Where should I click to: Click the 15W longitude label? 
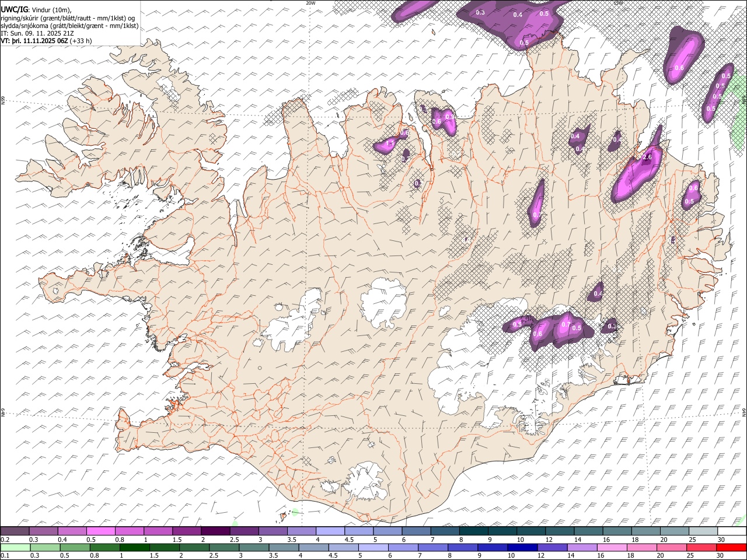point(618,2)
